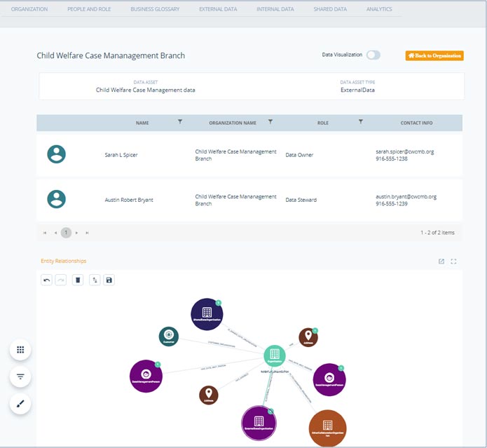Select the green central Organization node

275,355
